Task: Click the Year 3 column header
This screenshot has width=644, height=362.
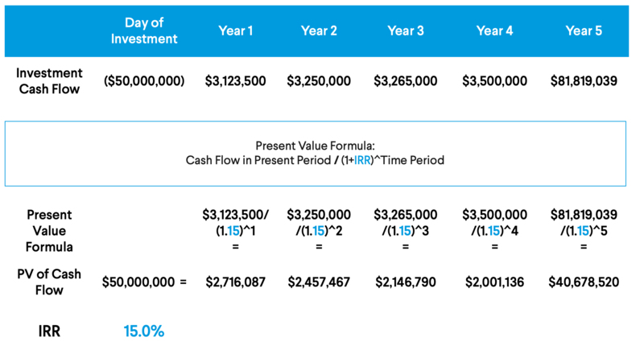Action: 406,31
